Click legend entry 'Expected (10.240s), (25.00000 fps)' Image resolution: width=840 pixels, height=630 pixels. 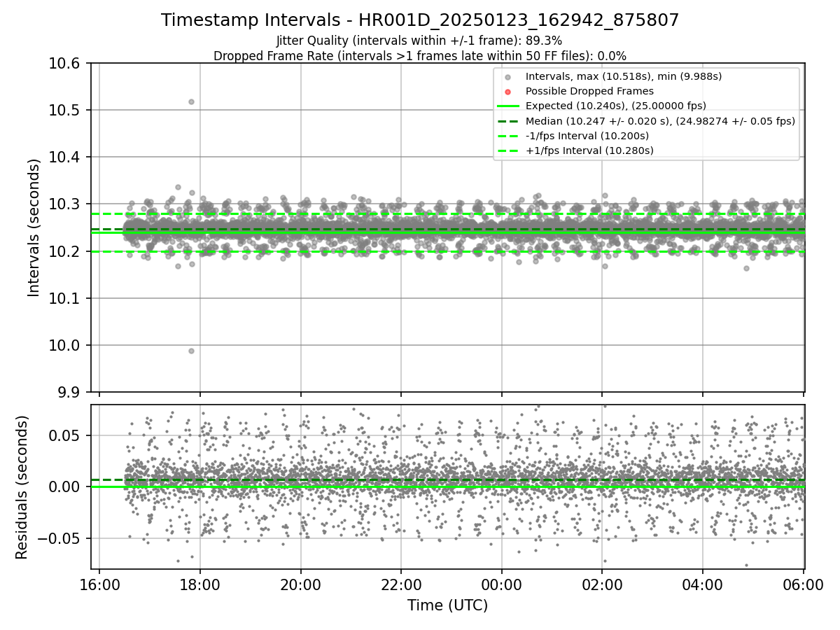pos(615,106)
